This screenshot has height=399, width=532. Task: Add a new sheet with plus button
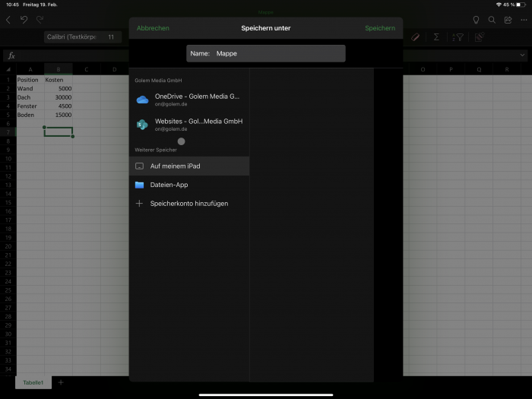click(61, 382)
